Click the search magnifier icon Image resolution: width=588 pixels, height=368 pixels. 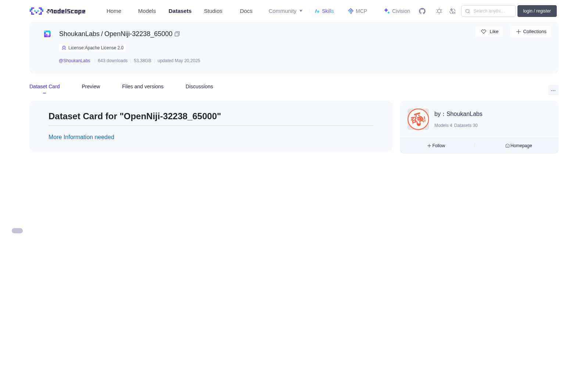tap(467, 11)
